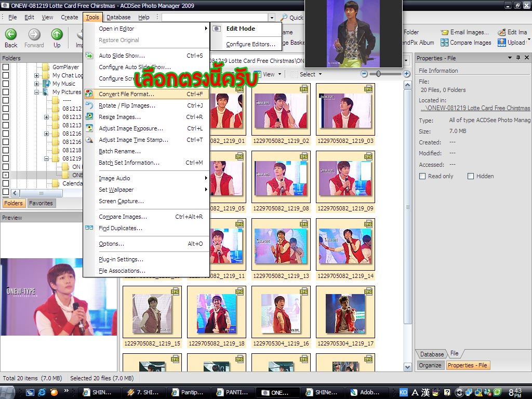Viewport: 532px width, 399px height.
Task: Choose Batch Rename menu entry
Action: click(146, 151)
